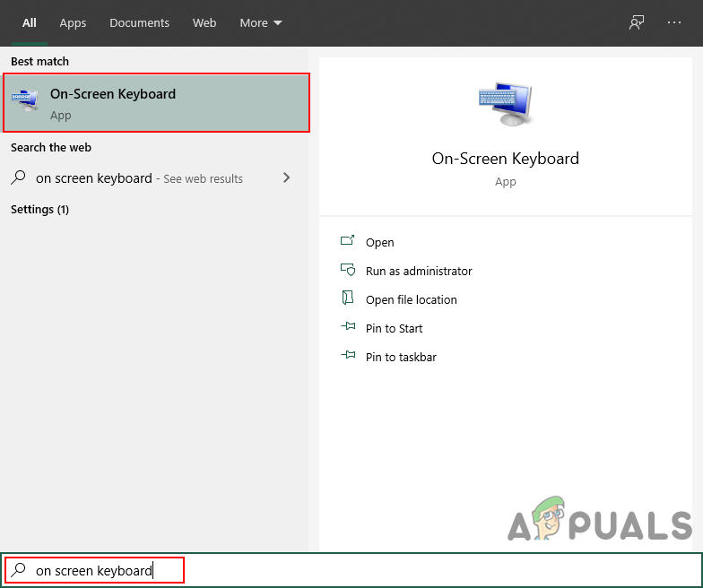Click the 'Search the web' heading
The width and height of the screenshot is (703, 588).
[51, 147]
